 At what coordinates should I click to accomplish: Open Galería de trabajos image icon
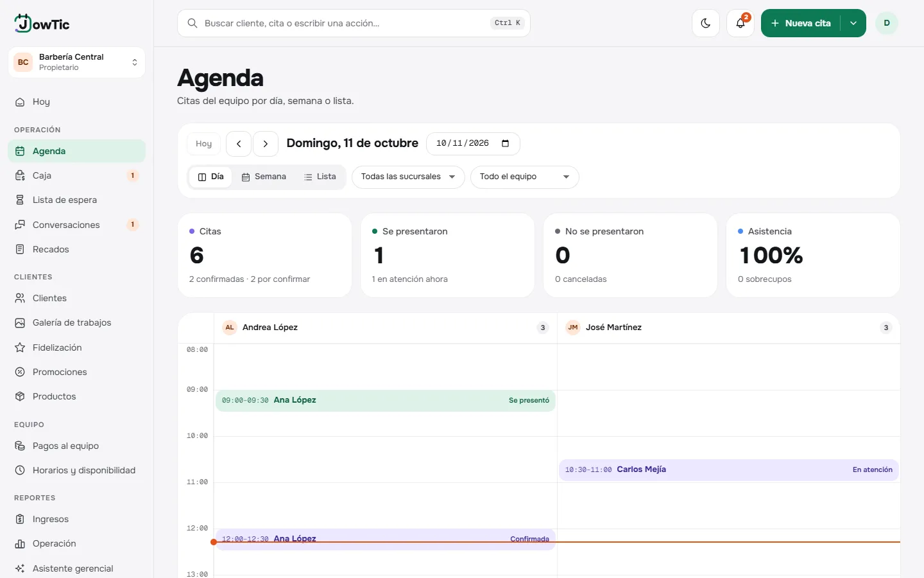[x=20, y=322]
